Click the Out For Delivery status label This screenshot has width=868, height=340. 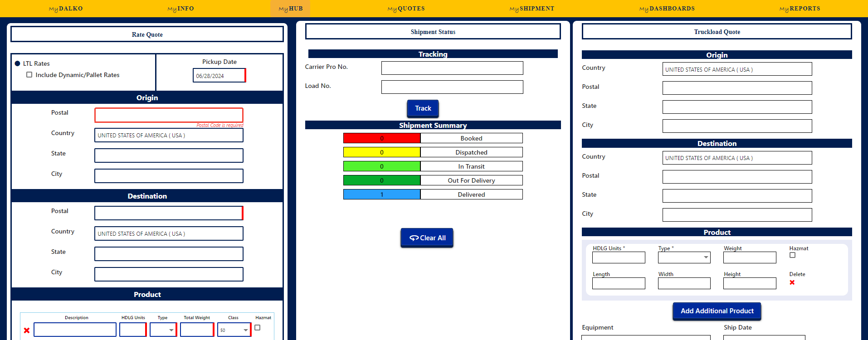click(x=472, y=180)
